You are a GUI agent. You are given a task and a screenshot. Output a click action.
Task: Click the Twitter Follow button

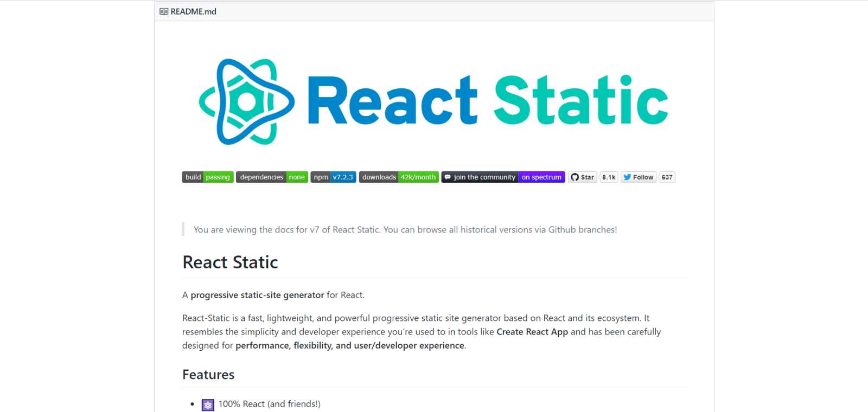[x=639, y=177]
